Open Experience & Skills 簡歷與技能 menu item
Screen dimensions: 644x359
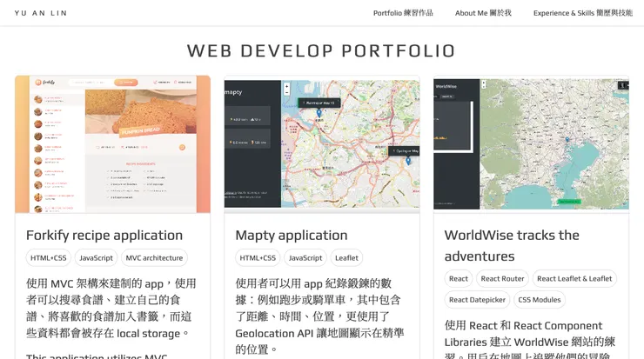(583, 13)
